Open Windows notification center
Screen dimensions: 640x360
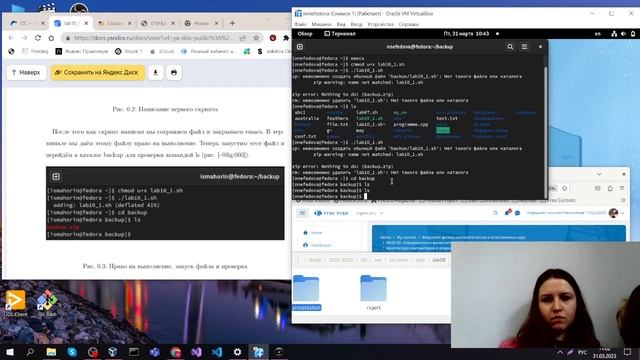627,352
